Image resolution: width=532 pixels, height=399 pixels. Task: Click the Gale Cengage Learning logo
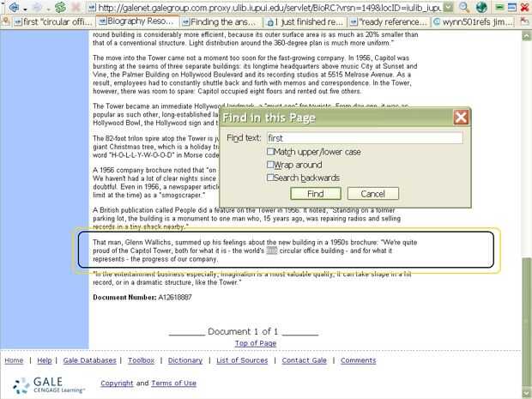(49, 385)
